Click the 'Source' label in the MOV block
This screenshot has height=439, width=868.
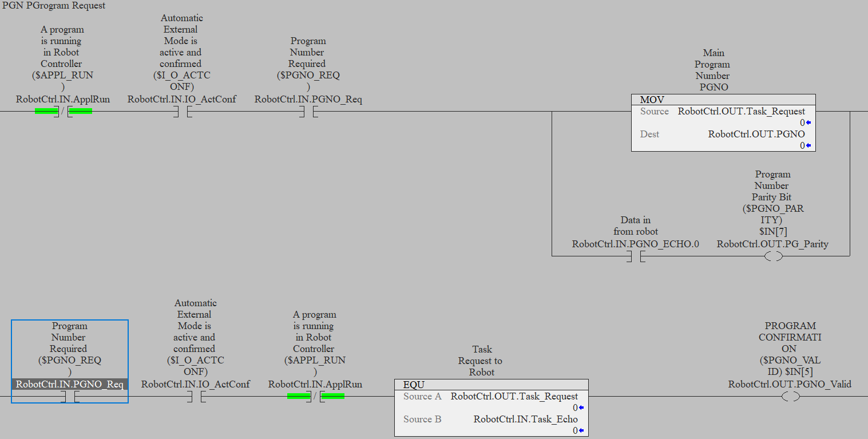(655, 111)
